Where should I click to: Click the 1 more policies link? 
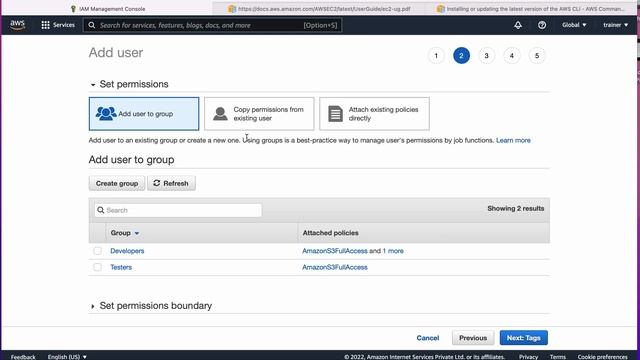tap(393, 251)
